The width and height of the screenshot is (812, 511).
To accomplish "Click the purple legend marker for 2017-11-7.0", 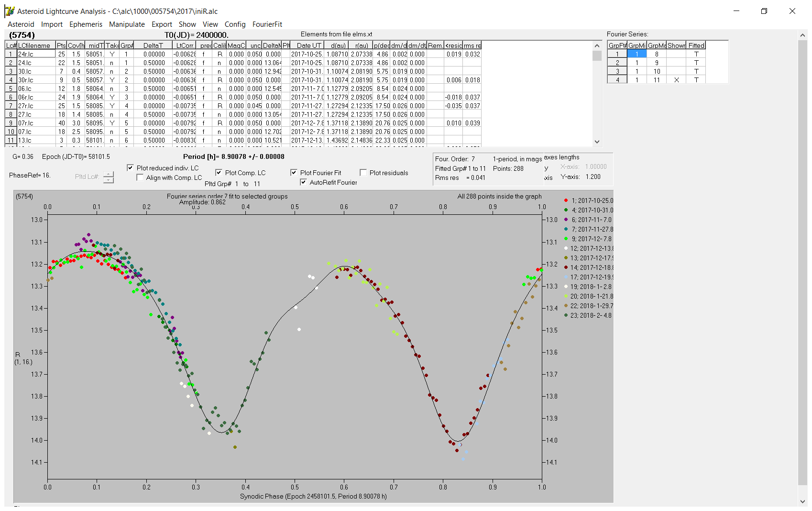I will [566, 220].
